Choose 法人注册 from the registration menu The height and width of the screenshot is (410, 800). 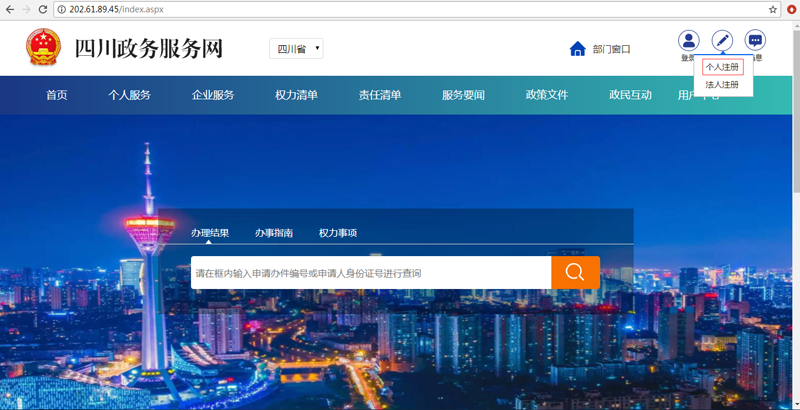tap(722, 85)
